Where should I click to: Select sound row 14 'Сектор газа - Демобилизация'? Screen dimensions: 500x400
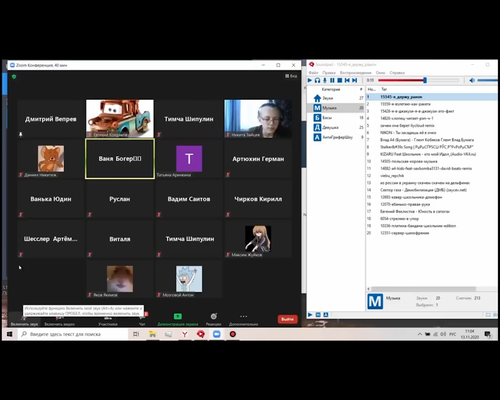(x=432, y=190)
